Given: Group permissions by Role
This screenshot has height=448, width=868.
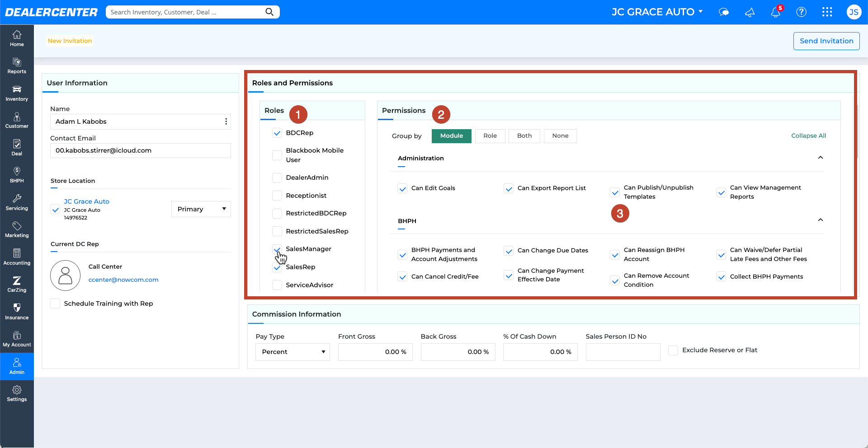Looking at the screenshot, I should click(490, 136).
